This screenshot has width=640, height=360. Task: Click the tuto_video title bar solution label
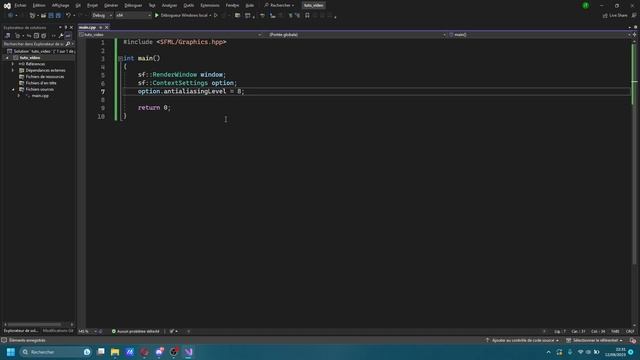[x=313, y=6]
